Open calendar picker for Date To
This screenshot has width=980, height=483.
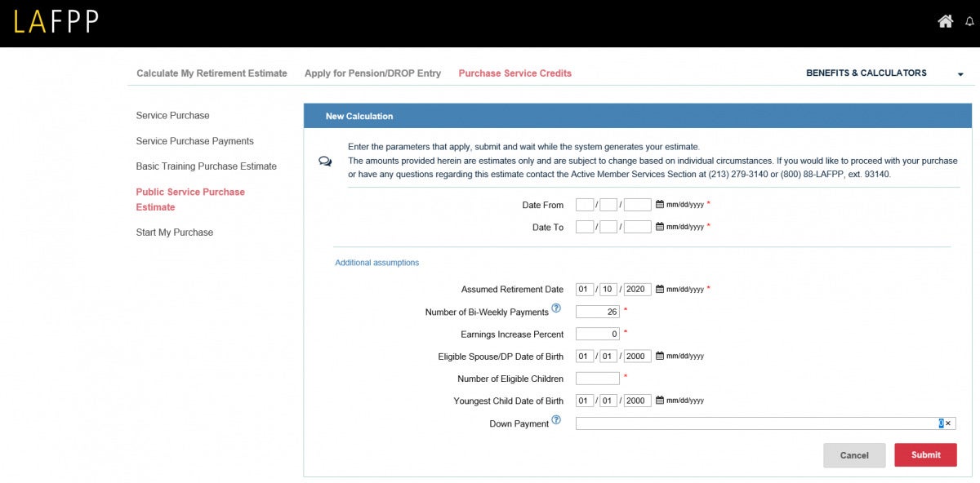(x=660, y=227)
